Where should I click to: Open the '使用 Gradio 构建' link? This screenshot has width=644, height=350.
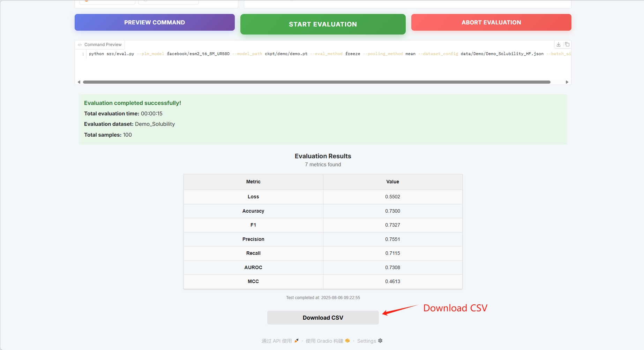coord(324,341)
